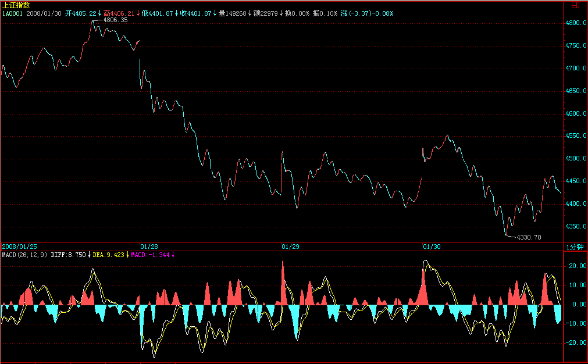Click the 上证指数 index title

point(16,5)
